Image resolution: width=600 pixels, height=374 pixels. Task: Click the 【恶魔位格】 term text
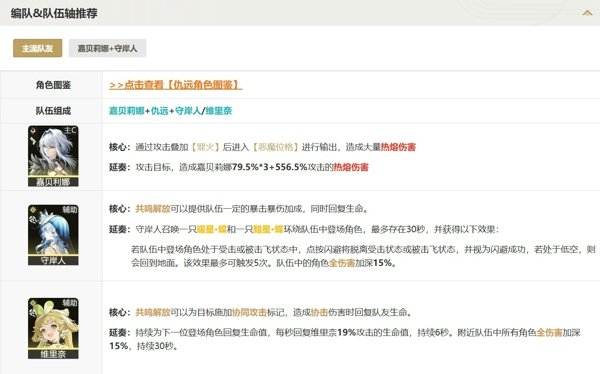276,147
